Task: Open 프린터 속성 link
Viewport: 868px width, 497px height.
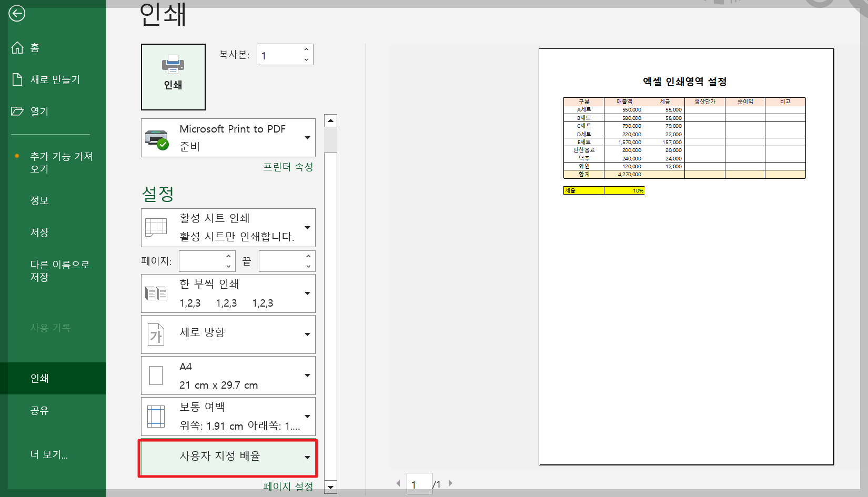Action: point(288,167)
